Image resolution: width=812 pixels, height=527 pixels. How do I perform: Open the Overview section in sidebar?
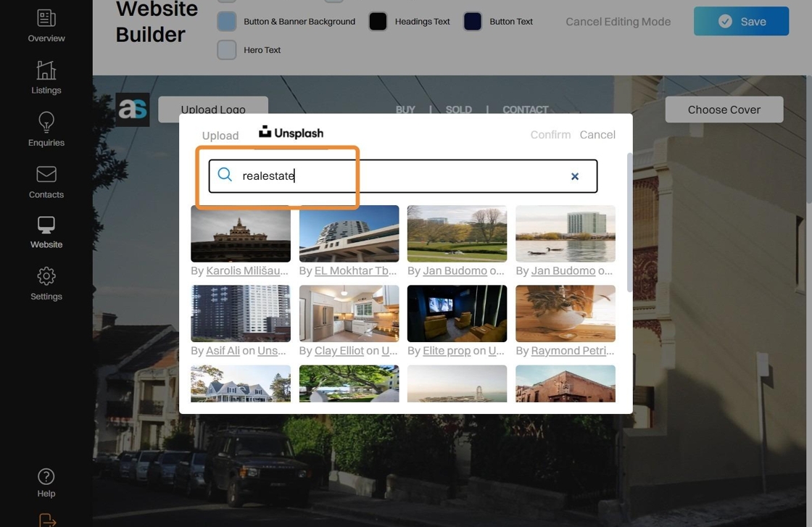pyautogui.click(x=46, y=26)
